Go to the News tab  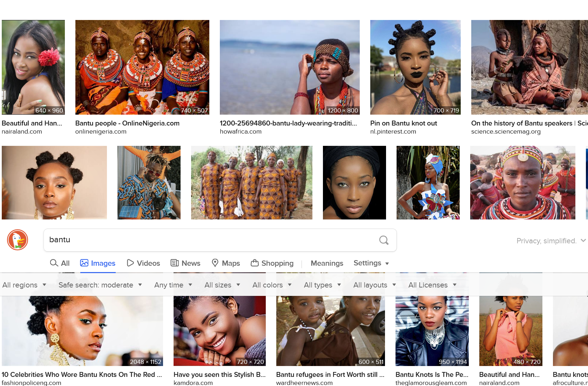click(185, 263)
